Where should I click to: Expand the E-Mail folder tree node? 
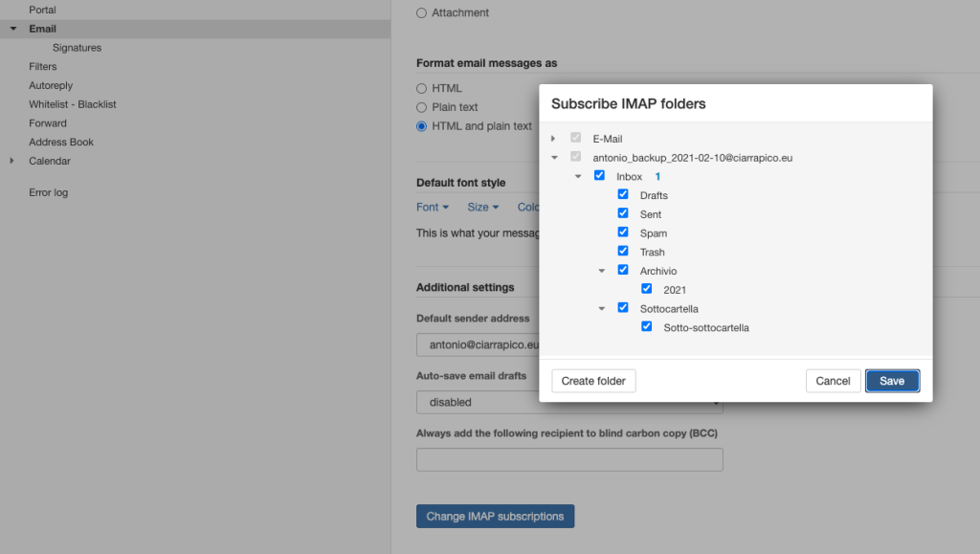point(553,139)
